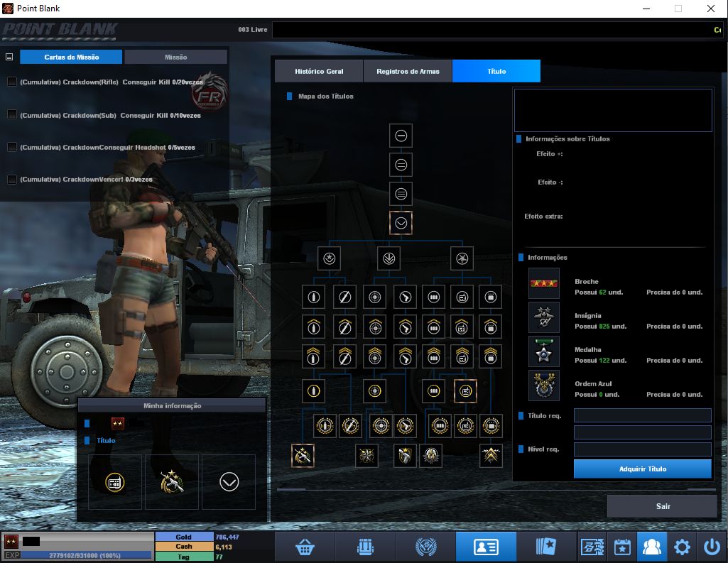This screenshot has height=563, width=728.
Task: Select the two-bar title node in the tree
Action: click(x=401, y=165)
